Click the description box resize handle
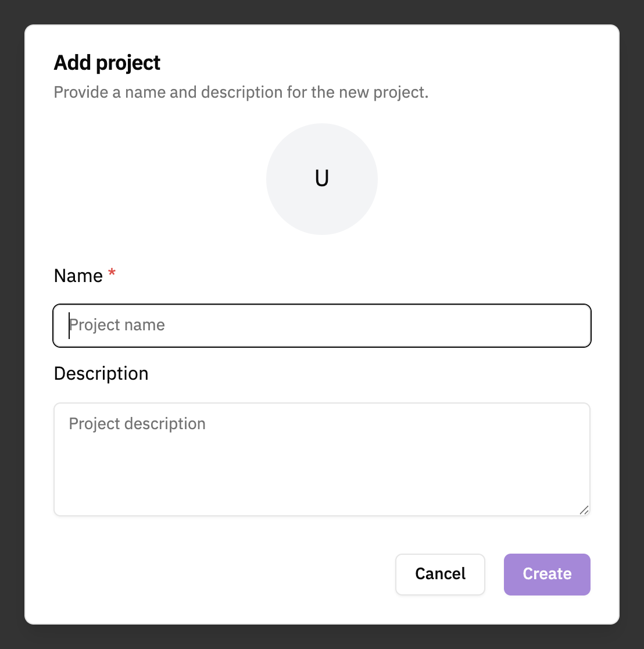 (x=584, y=509)
